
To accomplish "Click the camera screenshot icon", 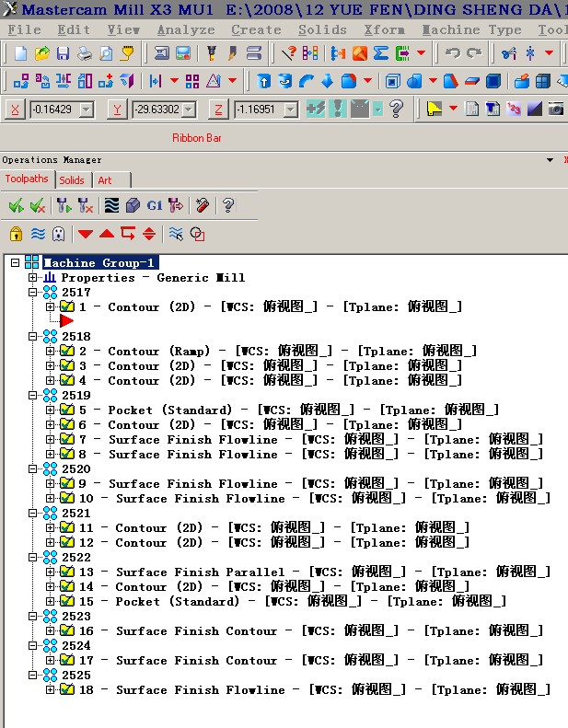I will (556, 110).
